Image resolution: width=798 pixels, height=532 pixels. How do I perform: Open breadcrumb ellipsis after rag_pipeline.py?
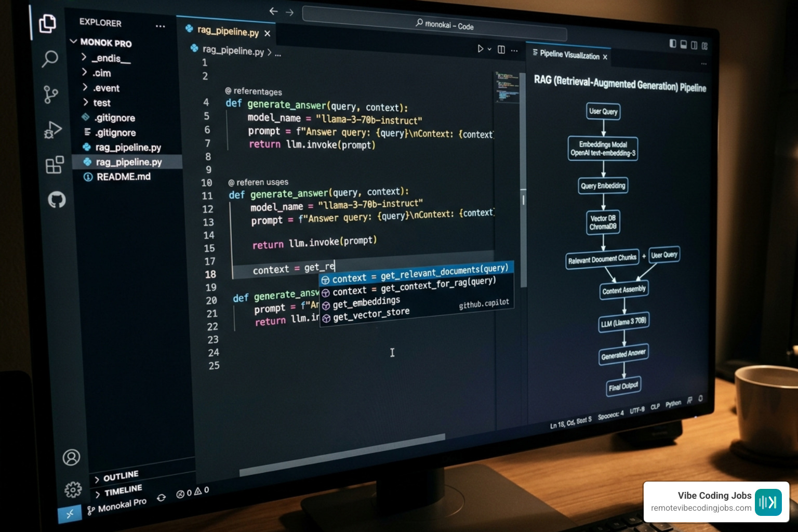(278, 54)
